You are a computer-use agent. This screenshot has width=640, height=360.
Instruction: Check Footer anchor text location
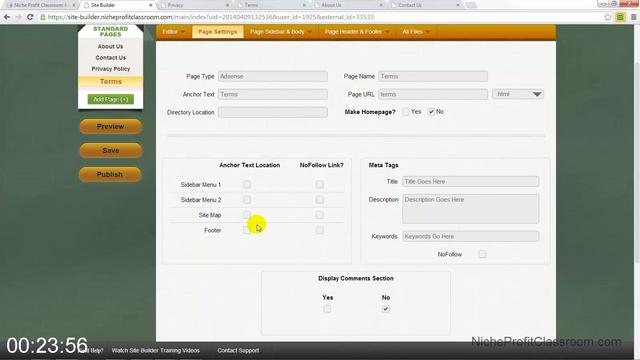(x=247, y=230)
